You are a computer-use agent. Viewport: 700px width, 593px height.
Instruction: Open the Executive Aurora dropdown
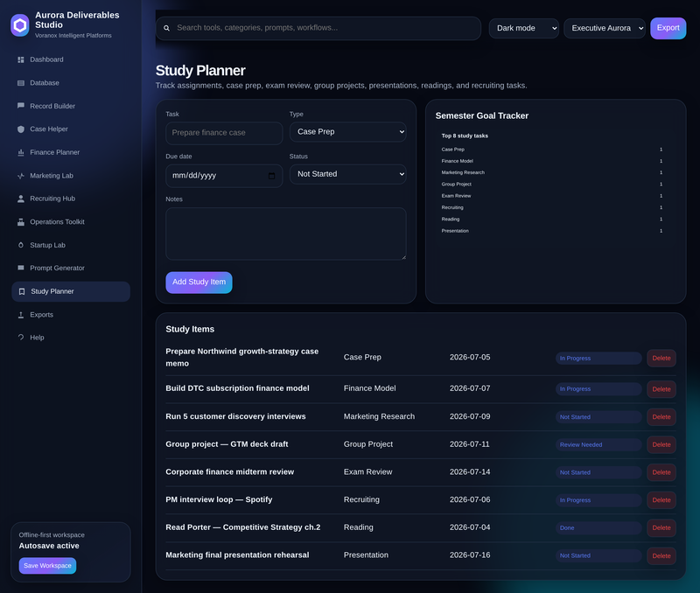coord(605,28)
